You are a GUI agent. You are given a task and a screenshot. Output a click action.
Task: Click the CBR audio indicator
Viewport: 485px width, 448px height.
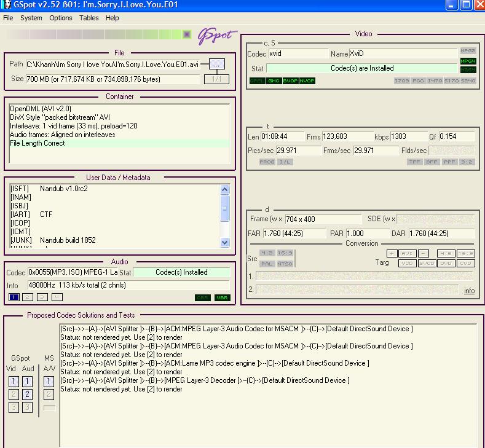[203, 297]
